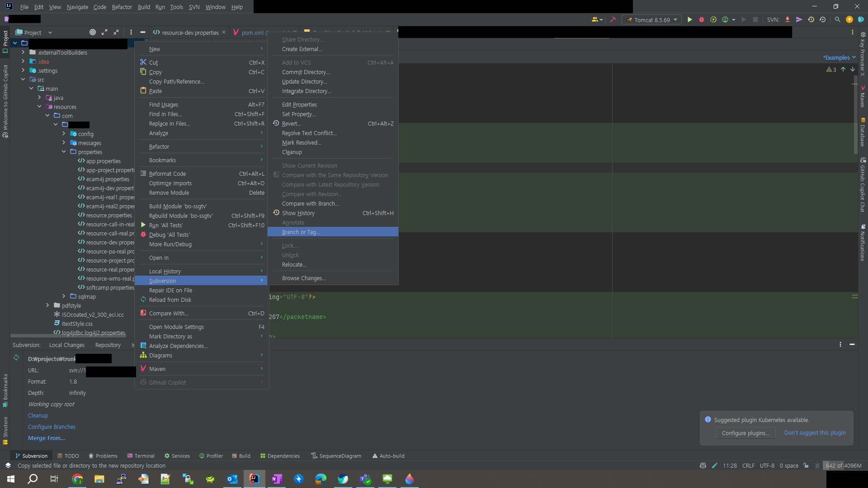
Task: Select Branch or Tag menu entry
Action: (301, 232)
